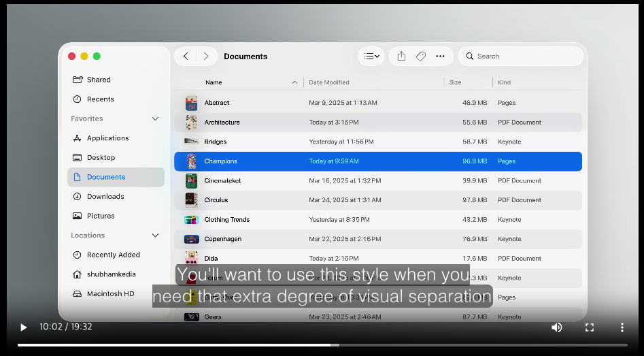Open the ellipsis More actions menu
Screen dimensions: 644x356
(x=440, y=56)
